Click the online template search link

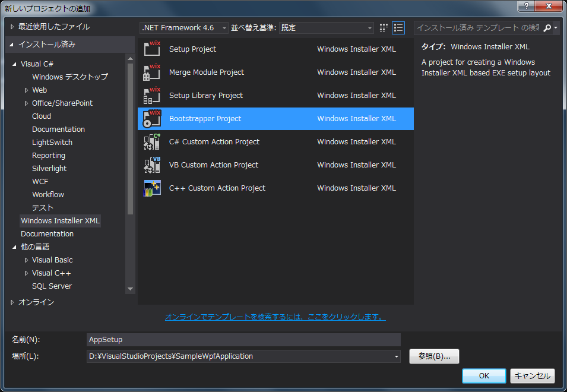pyautogui.click(x=275, y=317)
